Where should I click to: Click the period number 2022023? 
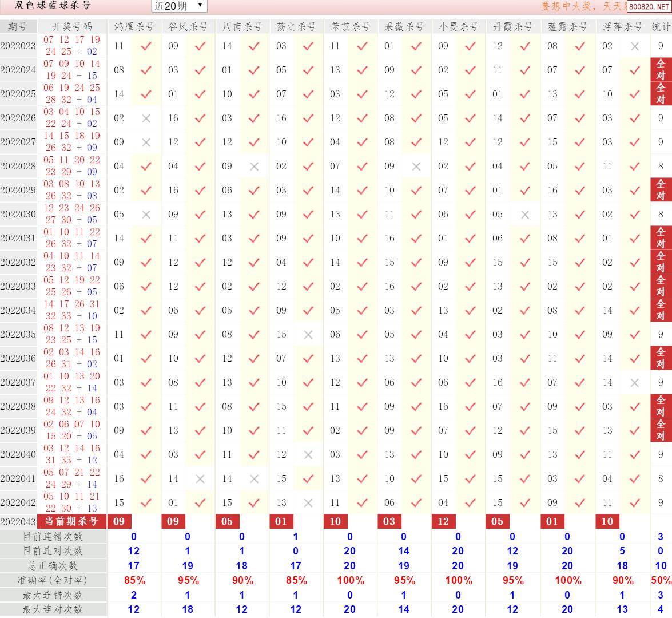18,46
